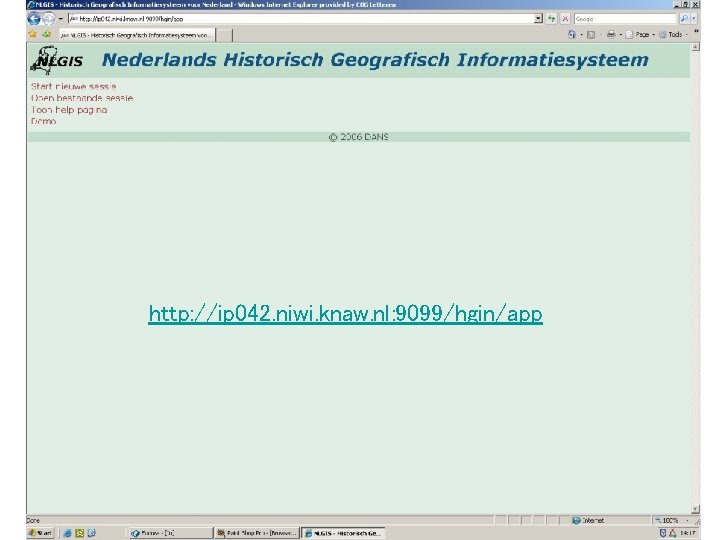Click the browser Forward arrow button

coord(49,19)
